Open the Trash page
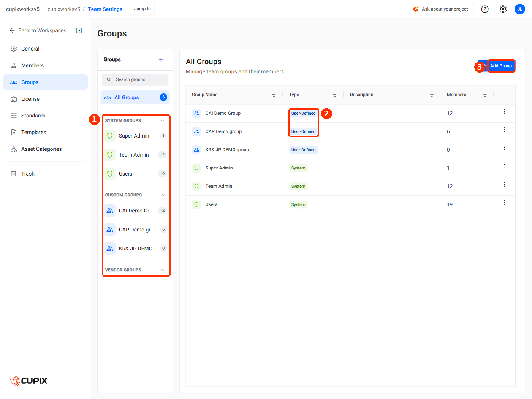This screenshot has height=399, width=532. pos(45,174)
